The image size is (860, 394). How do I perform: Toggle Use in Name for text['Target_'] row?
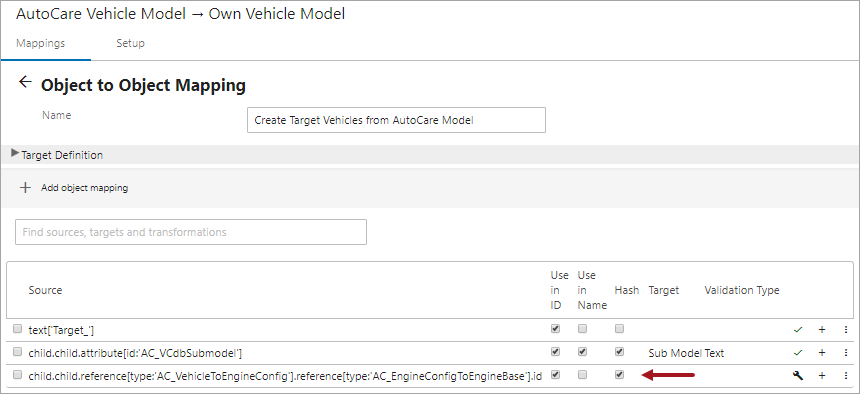coord(582,329)
